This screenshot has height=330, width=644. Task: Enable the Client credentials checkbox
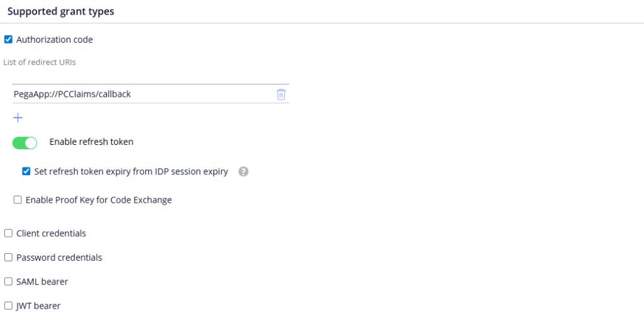8,233
